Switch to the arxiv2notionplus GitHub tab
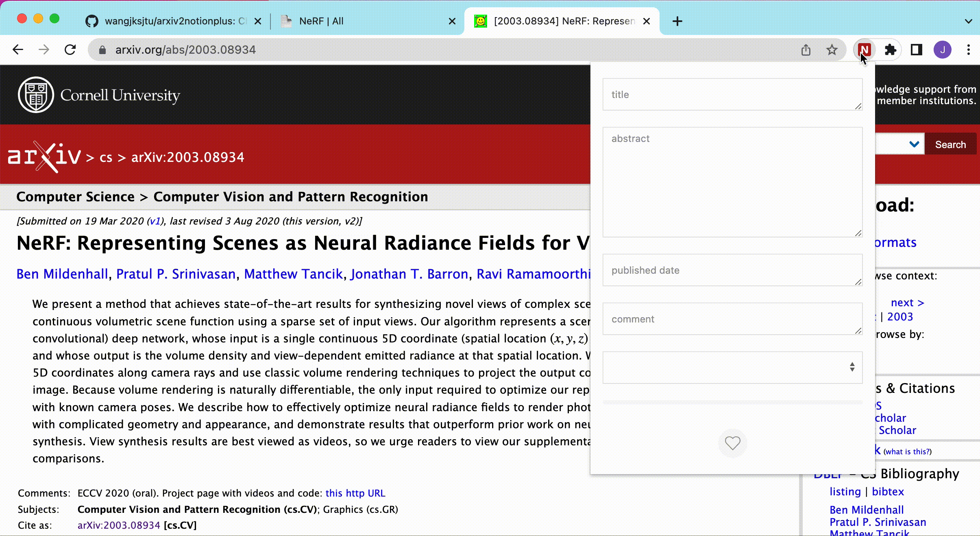Screen dimensions: 980x536 (175, 21)
